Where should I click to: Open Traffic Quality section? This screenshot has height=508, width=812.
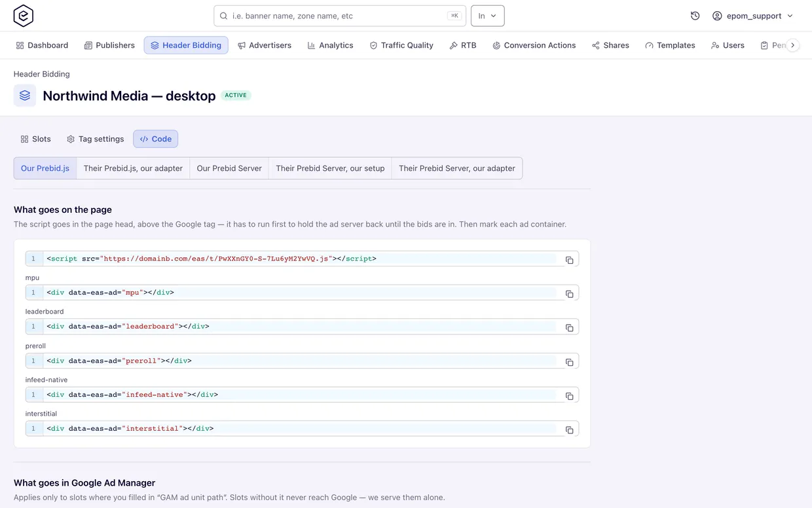[401, 45]
